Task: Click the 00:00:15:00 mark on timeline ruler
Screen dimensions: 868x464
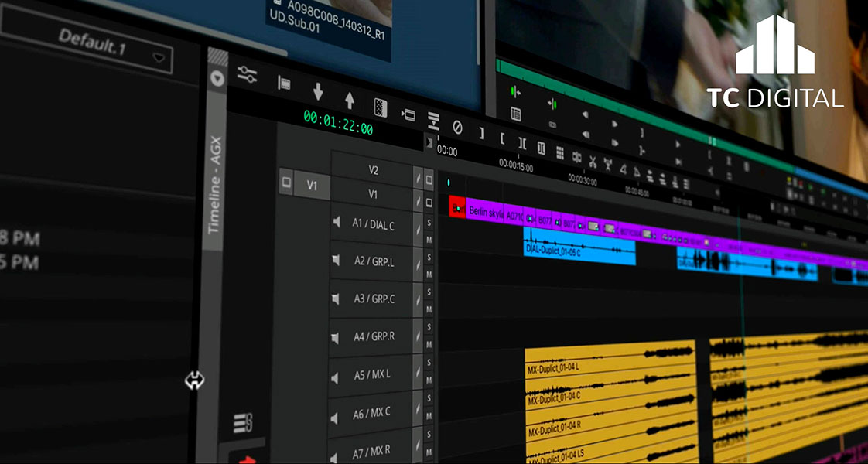Action: pos(516,164)
